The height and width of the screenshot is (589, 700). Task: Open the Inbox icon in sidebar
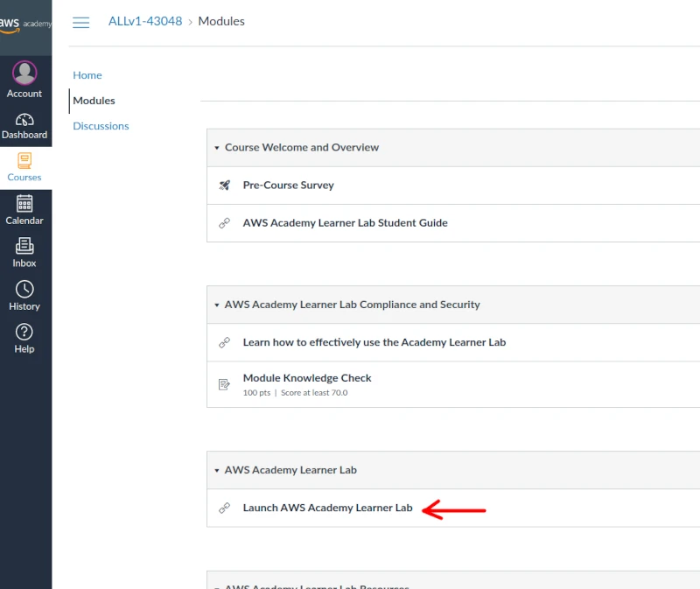24,246
